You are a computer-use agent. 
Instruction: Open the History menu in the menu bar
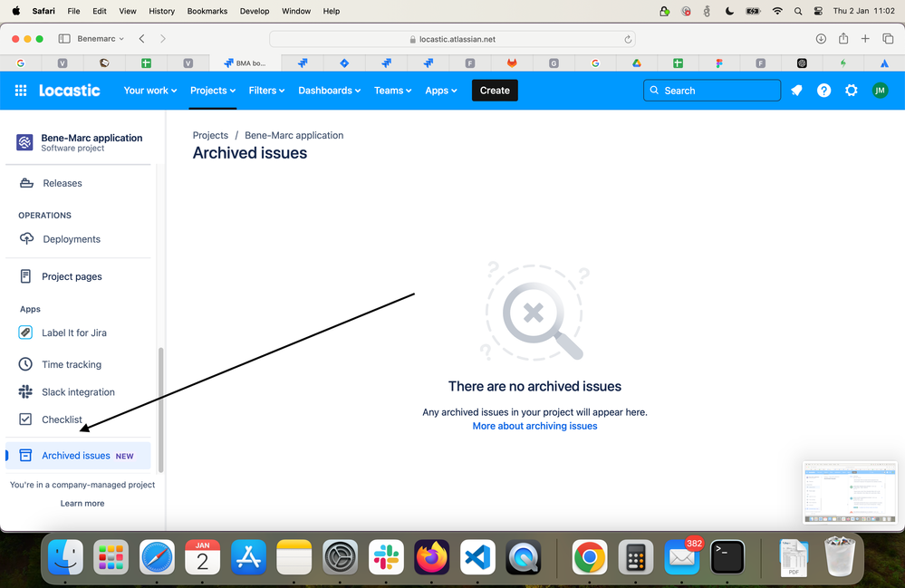click(161, 11)
